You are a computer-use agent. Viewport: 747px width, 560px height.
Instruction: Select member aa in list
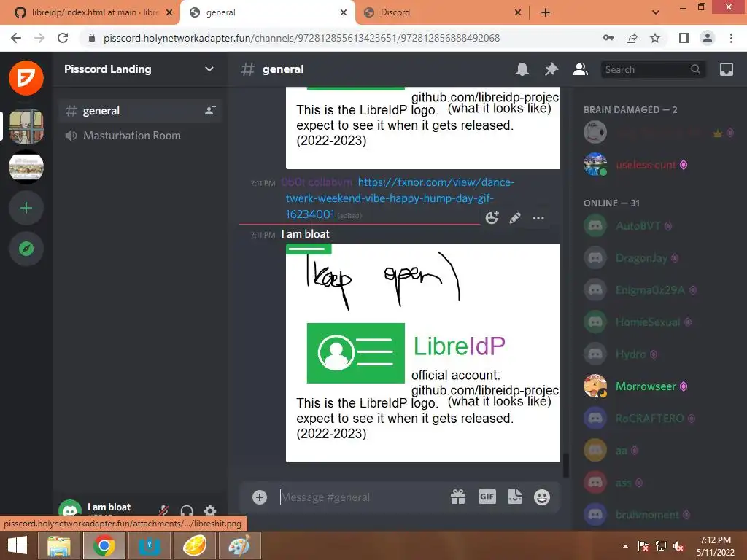coord(659,451)
